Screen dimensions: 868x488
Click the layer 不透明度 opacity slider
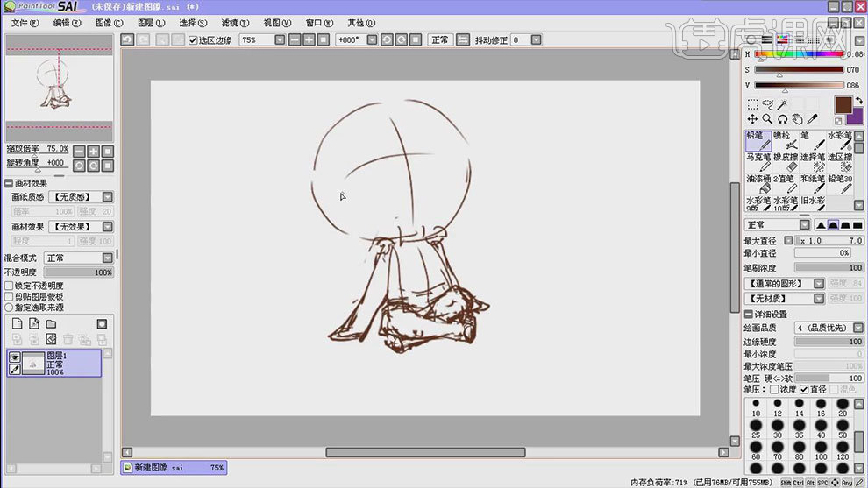79,272
